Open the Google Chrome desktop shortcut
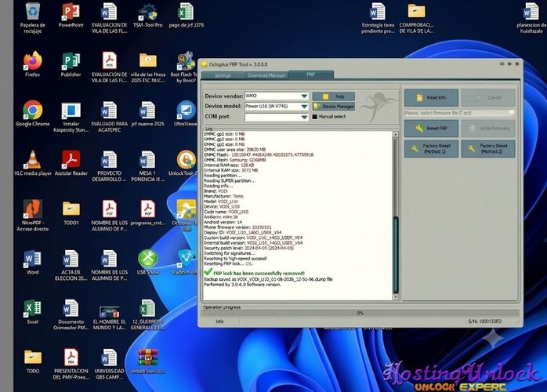Image resolution: width=547 pixels, height=392 pixels. coord(32,114)
